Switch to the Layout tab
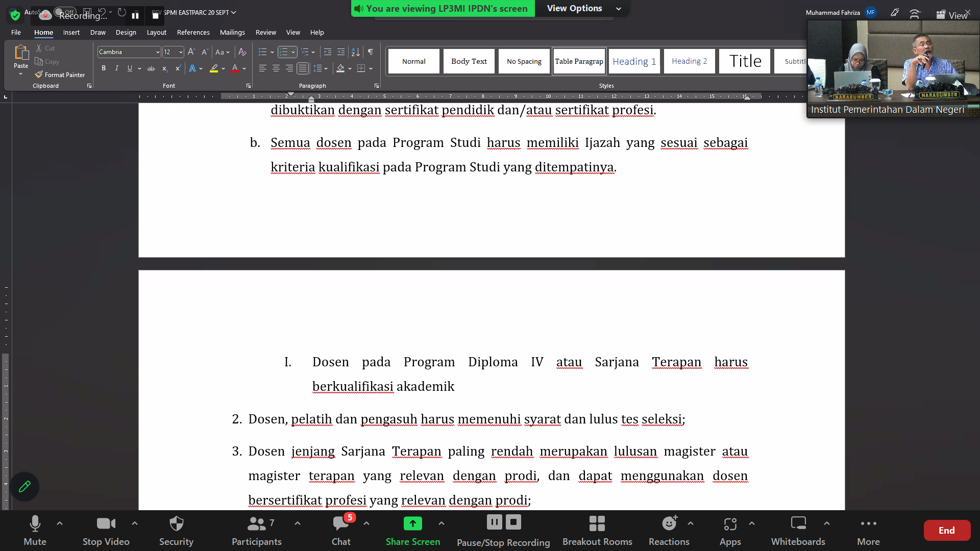This screenshot has width=980, height=551. 157,32
